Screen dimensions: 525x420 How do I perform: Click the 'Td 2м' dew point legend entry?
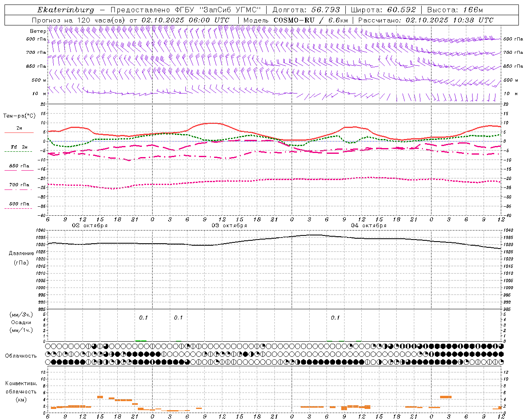click(x=19, y=147)
